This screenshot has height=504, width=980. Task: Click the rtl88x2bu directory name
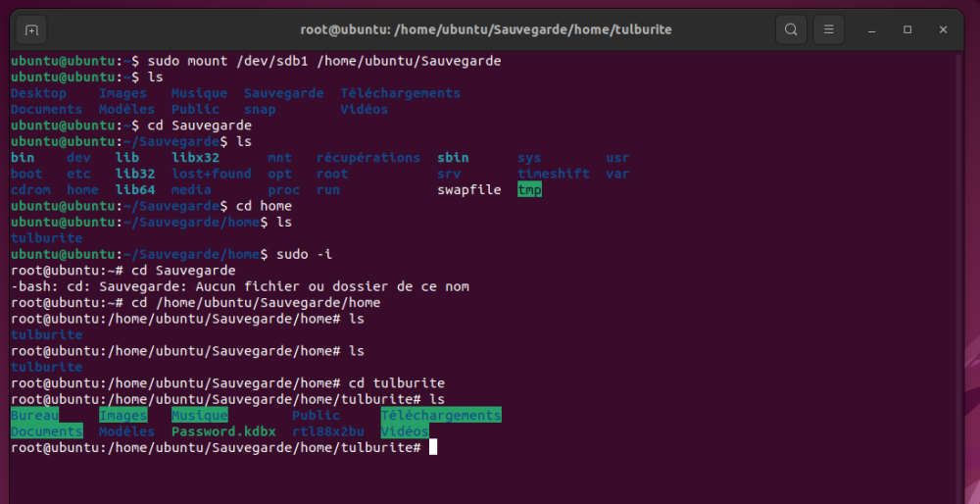(x=328, y=431)
